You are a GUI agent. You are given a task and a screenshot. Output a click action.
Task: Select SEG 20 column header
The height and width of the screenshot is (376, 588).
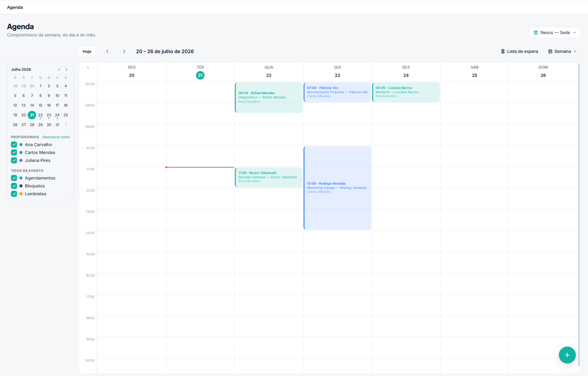pos(132,72)
